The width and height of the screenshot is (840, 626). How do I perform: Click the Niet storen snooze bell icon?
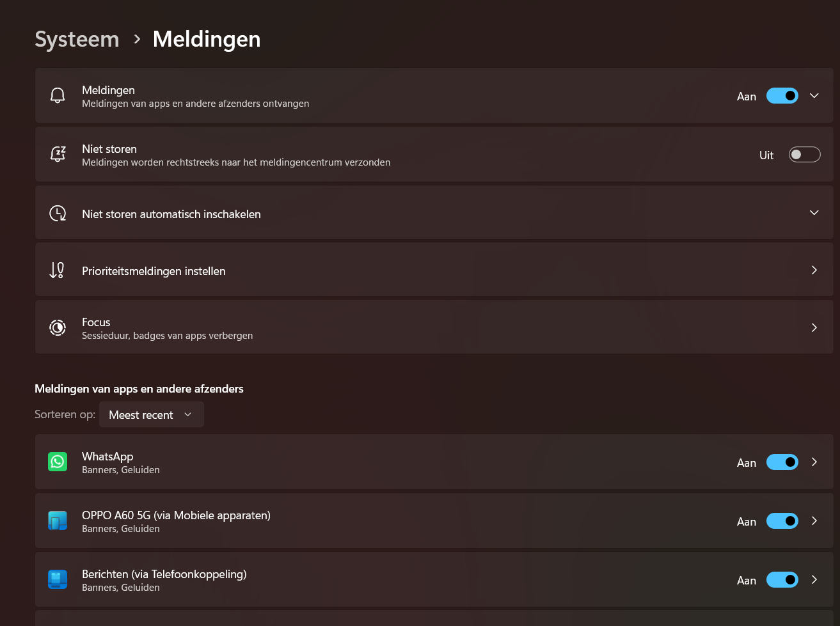[58, 154]
